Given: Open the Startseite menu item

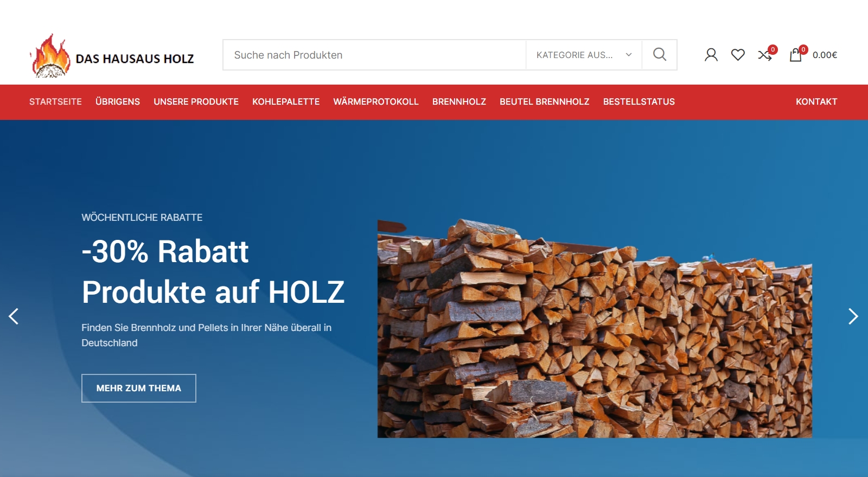Looking at the screenshot, I should tap(55, 102).
